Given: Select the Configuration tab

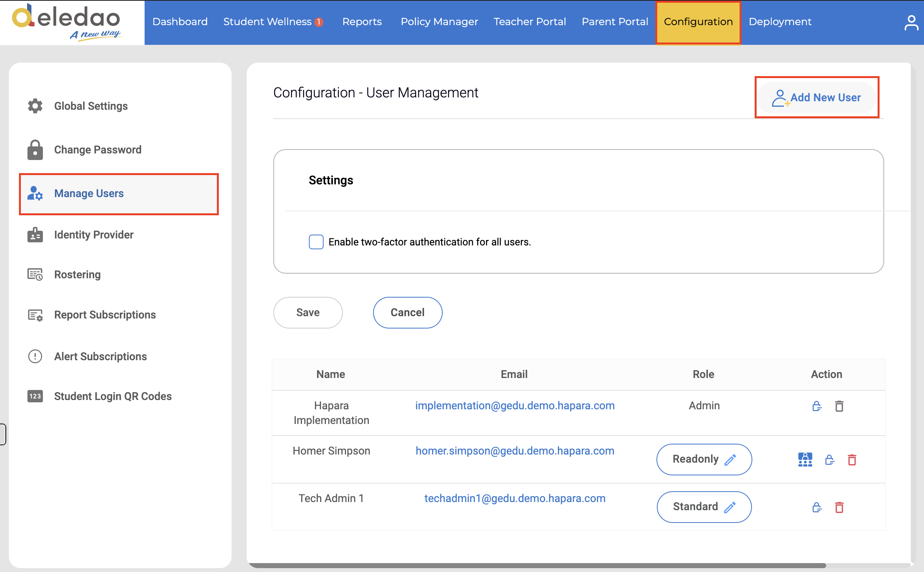Looking at the screenshot, I should pos(698,22).
